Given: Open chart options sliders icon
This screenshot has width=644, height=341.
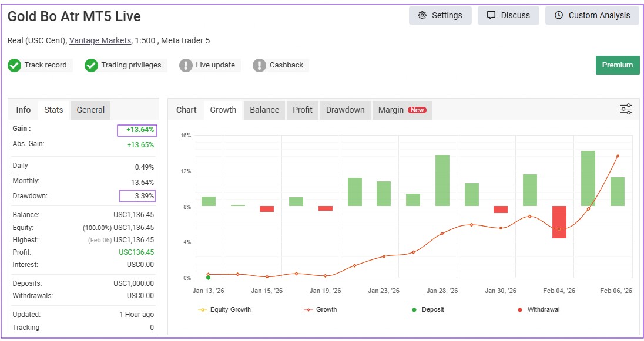Looking at the screenshot, I should (x=626, y=109).
